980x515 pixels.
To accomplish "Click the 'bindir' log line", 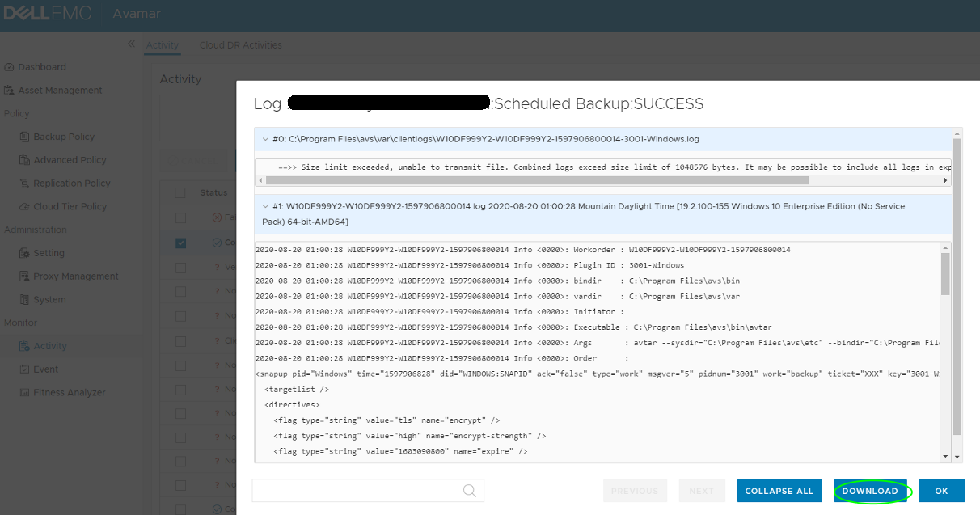I will (x=497, y=281).
